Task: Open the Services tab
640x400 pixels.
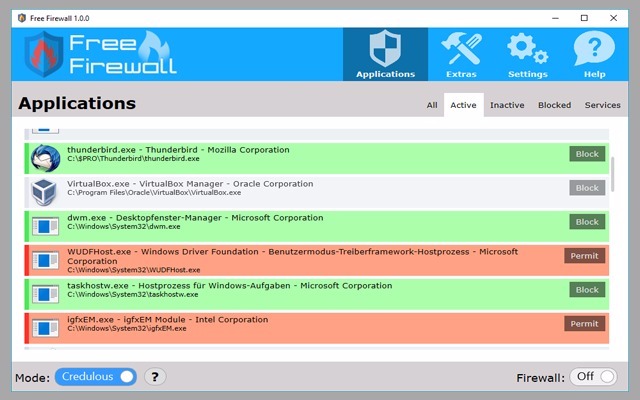Action: click(x=602, y=105)
